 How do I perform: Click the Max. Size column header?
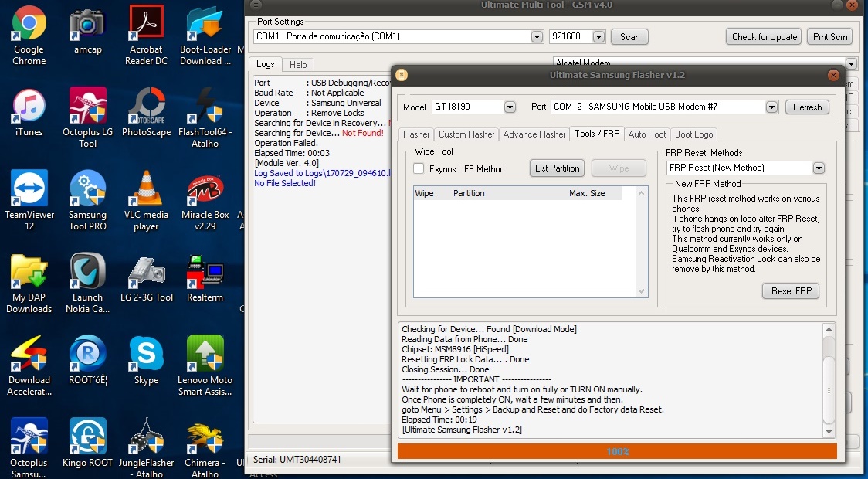(x=587, y=193)
